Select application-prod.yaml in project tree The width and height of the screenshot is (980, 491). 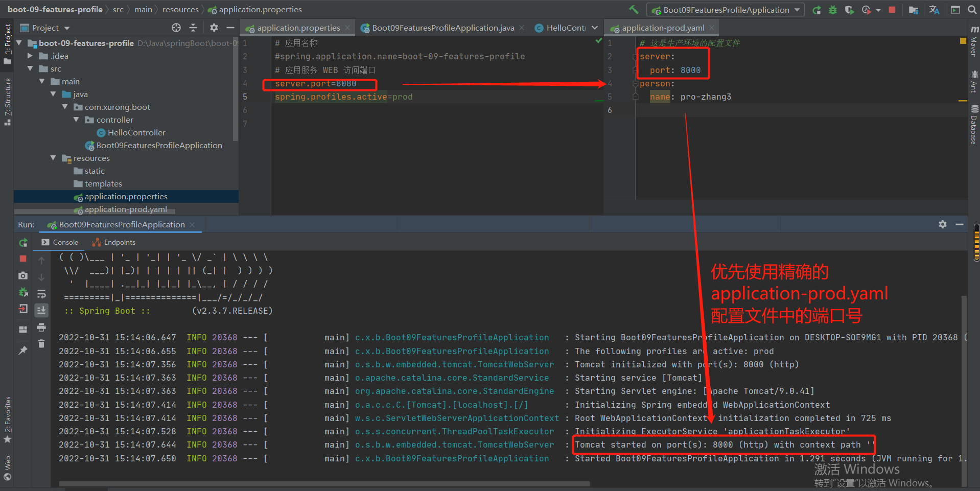click(x=121, y=209)
